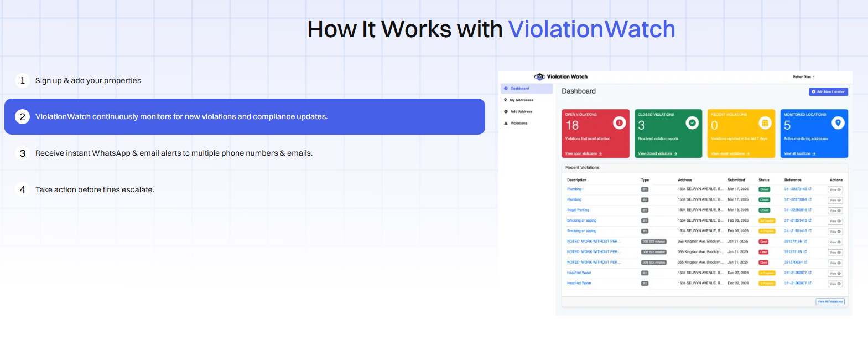Viewport: 868px width, 339px height.
Task: Click external-link icon beside reference 39137063H
Action: (x=806, y=263)
